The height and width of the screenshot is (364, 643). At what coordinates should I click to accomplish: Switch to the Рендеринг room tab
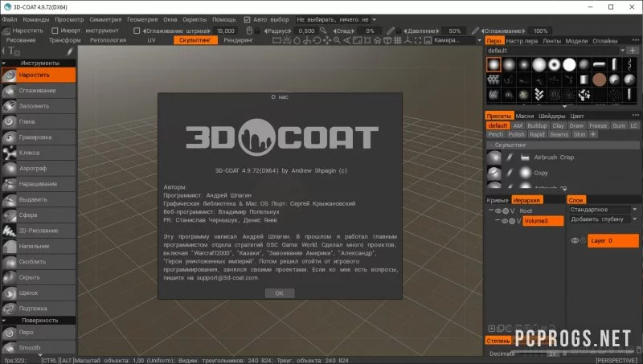[x=238, y=40]
